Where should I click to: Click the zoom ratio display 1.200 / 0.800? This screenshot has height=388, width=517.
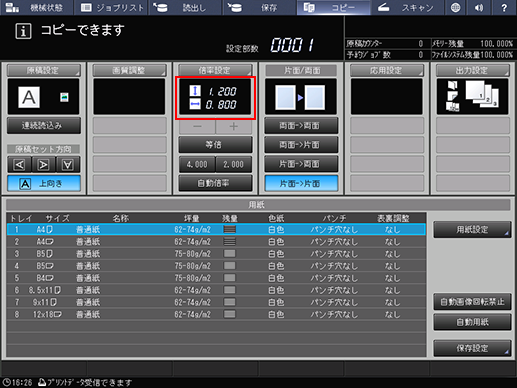click(x=215, y=98)
